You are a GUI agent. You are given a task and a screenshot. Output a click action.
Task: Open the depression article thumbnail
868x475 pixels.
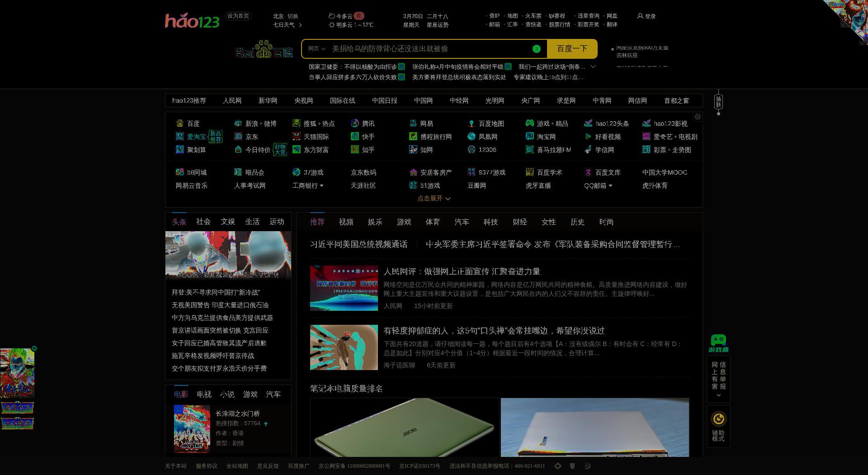344,347
